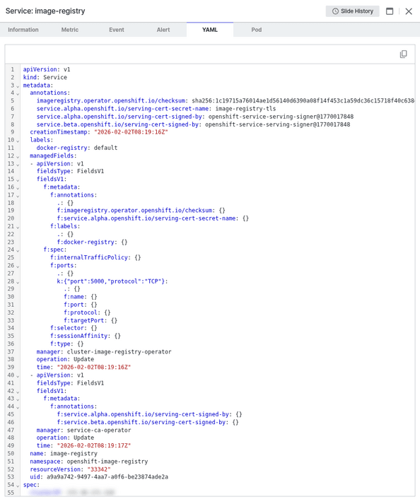Click the 'name: image-registry' line
The height and width of the screenshot is (504, 420).
tap(64, 454)
